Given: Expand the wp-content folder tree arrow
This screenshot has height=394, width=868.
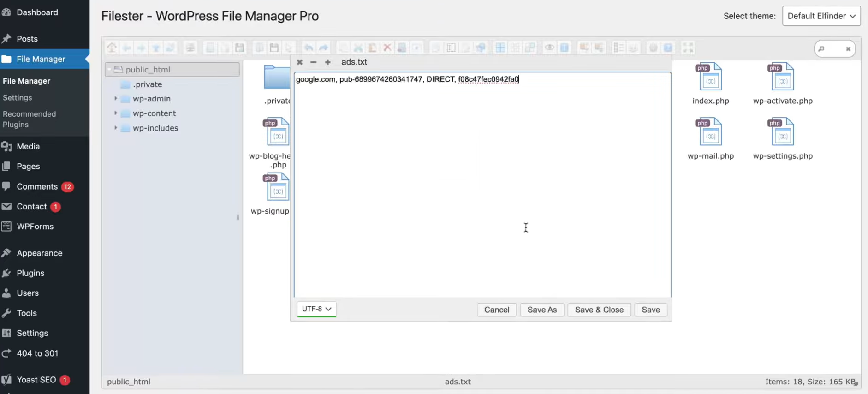Looking at the screenshot, I should [x=115, y=113].
